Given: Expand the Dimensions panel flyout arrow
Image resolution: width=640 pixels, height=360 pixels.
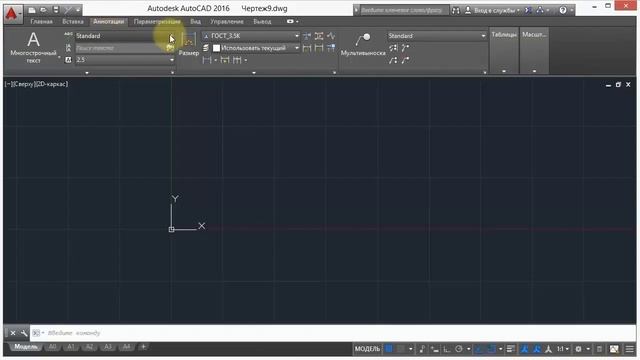Looking at the screenshot, I should (x=254, y=73).
